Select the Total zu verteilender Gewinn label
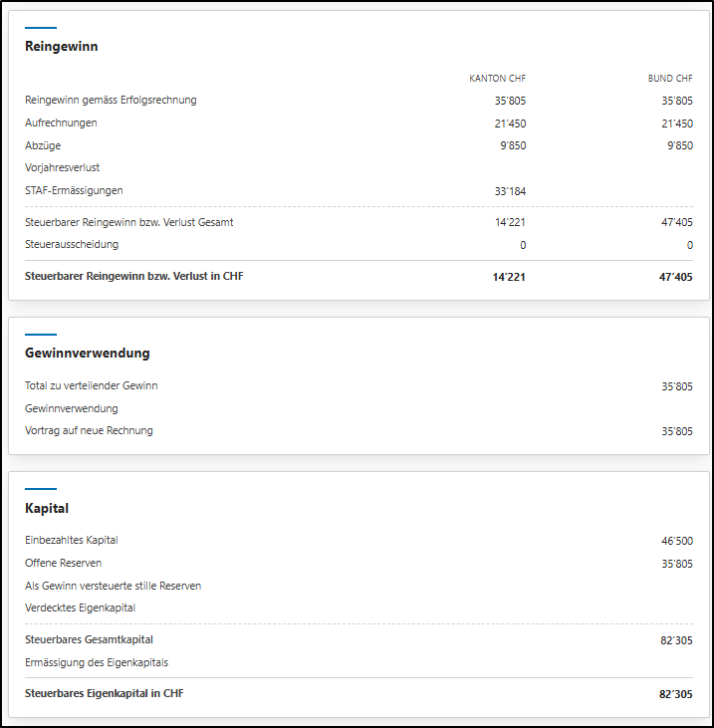This screenshot has height=728, width=714. coord(91,385)
